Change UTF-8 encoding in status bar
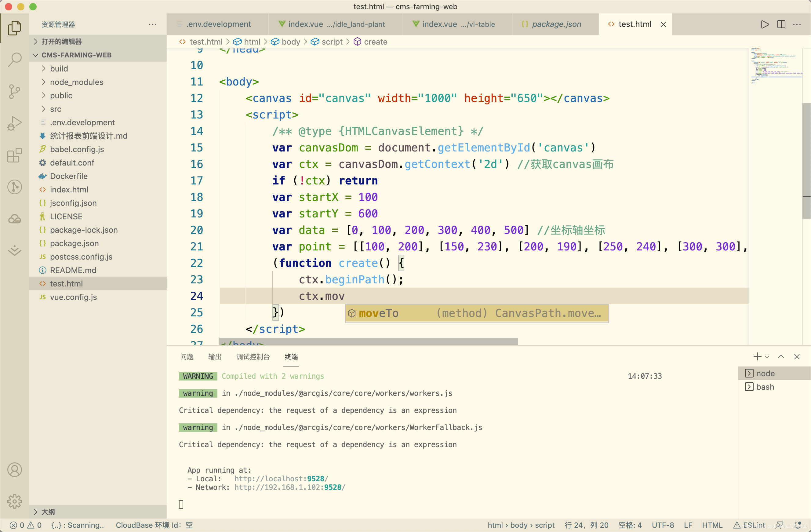This screenshot has height=532, width=811. pyautogui.click(x=663, y=525)
